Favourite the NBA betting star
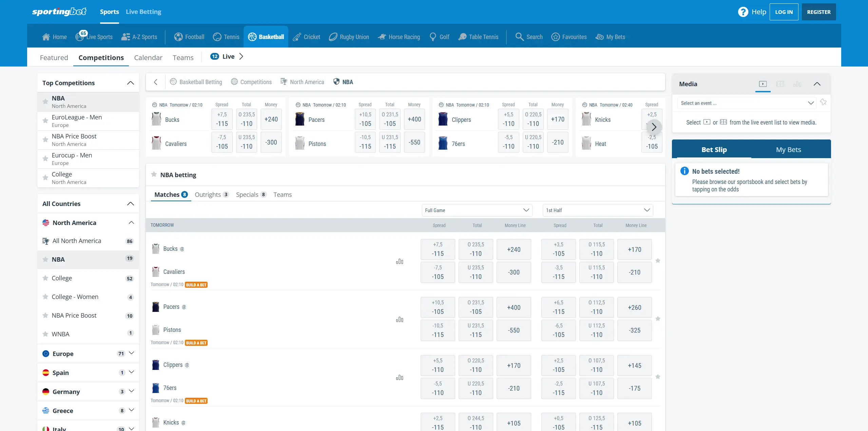868x431 pixels. pos(154,174)
